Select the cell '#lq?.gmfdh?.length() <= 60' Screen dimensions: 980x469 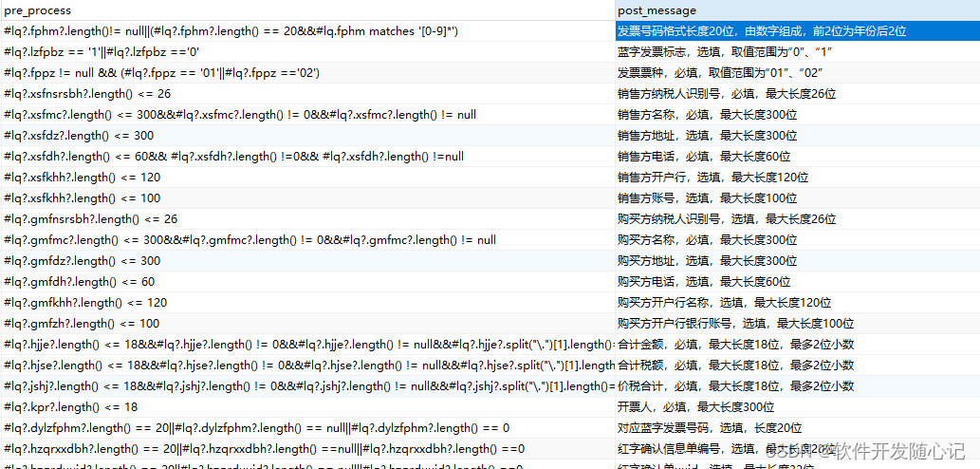point(307,282)
